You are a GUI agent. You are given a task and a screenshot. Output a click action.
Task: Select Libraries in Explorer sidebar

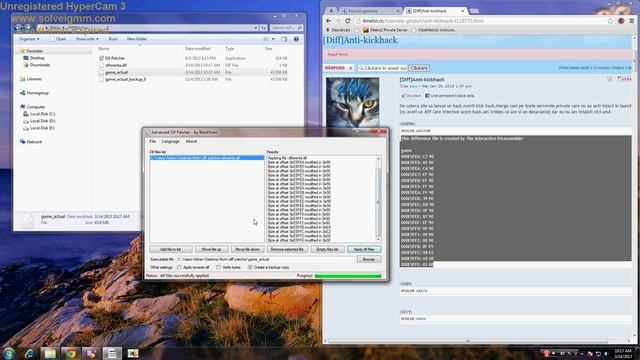(34, 79)
